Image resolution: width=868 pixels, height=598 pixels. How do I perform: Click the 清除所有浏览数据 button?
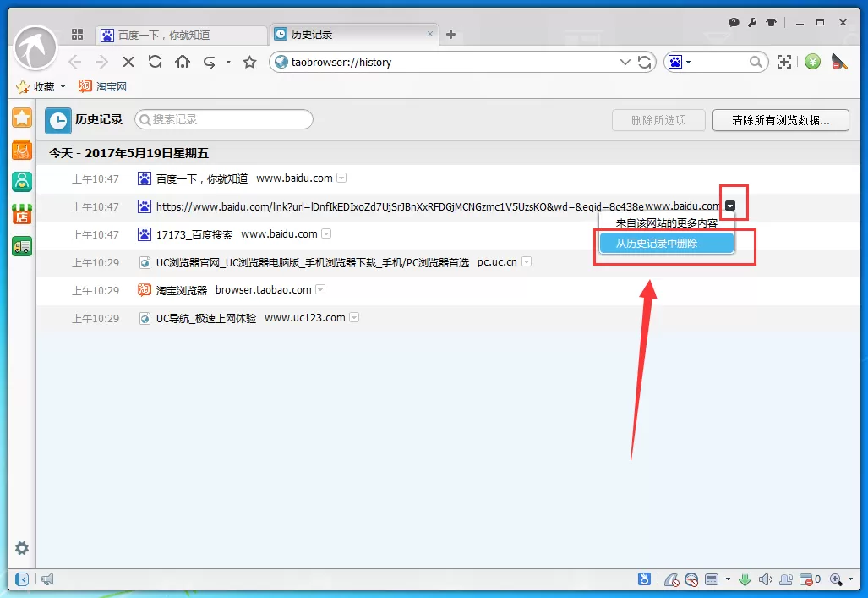pos(781,120)
